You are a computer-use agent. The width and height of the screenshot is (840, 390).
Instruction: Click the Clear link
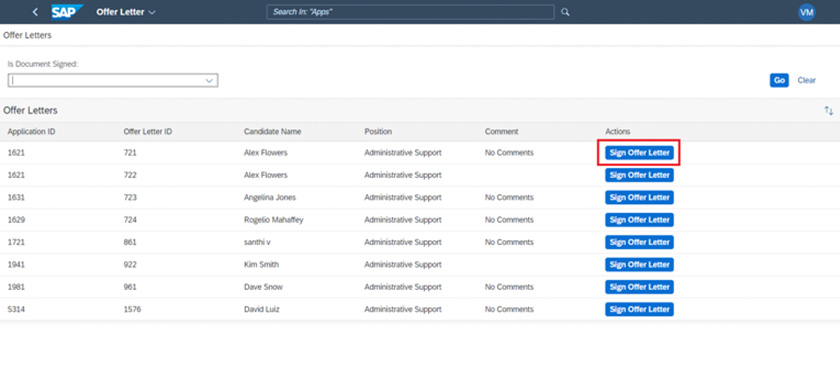[x=806, y=80]
